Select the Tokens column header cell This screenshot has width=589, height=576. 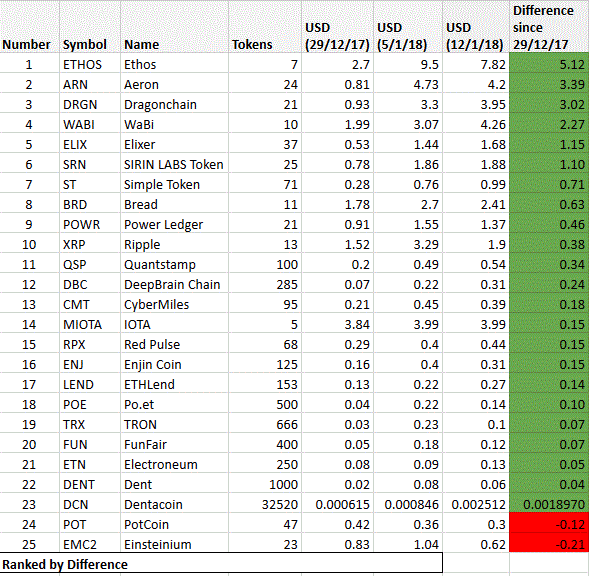pyautogui.click(x=265, y=27)
